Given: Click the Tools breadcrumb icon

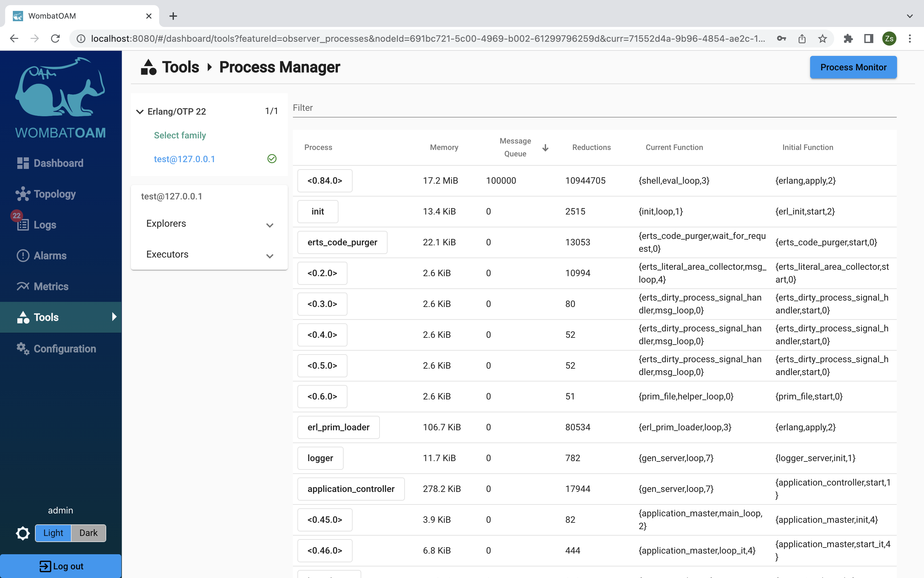Looking at the screenshot, I should click(x=148, y=67).
